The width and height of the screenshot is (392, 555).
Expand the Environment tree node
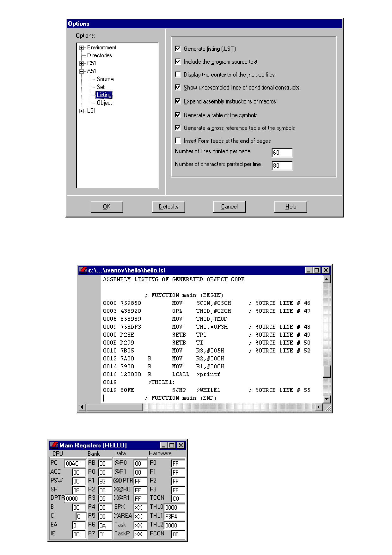coord(82,48)
